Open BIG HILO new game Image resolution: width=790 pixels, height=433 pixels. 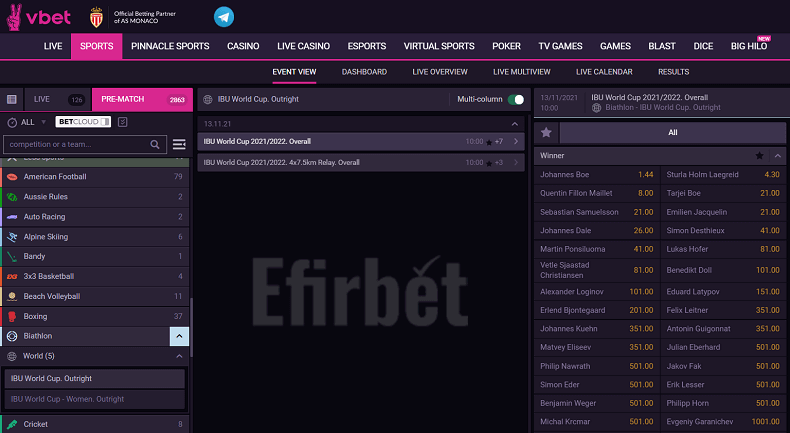tap(749, 46)
